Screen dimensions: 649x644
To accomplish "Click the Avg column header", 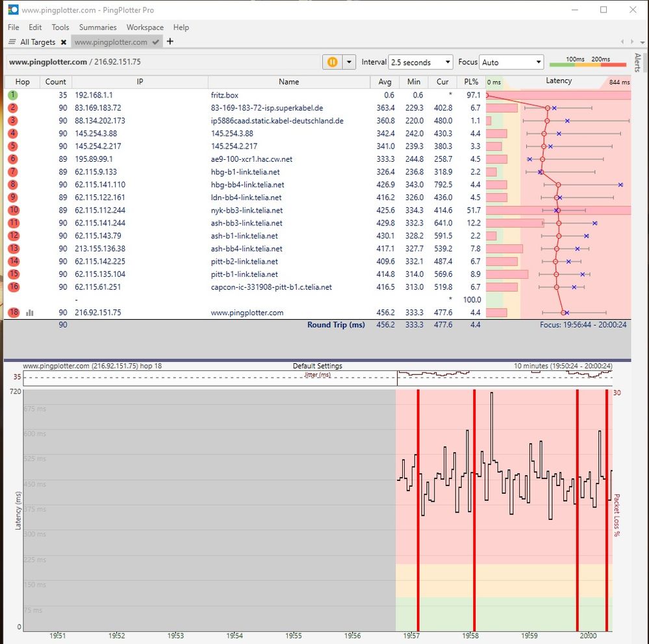I will pyautogui.click(x=385, y=82).
